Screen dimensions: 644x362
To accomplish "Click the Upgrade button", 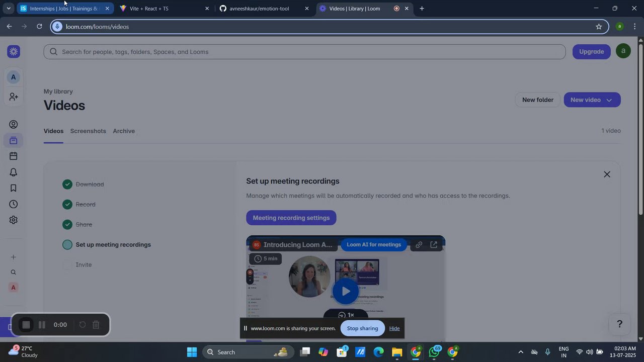I will click(x=592, y=51).
